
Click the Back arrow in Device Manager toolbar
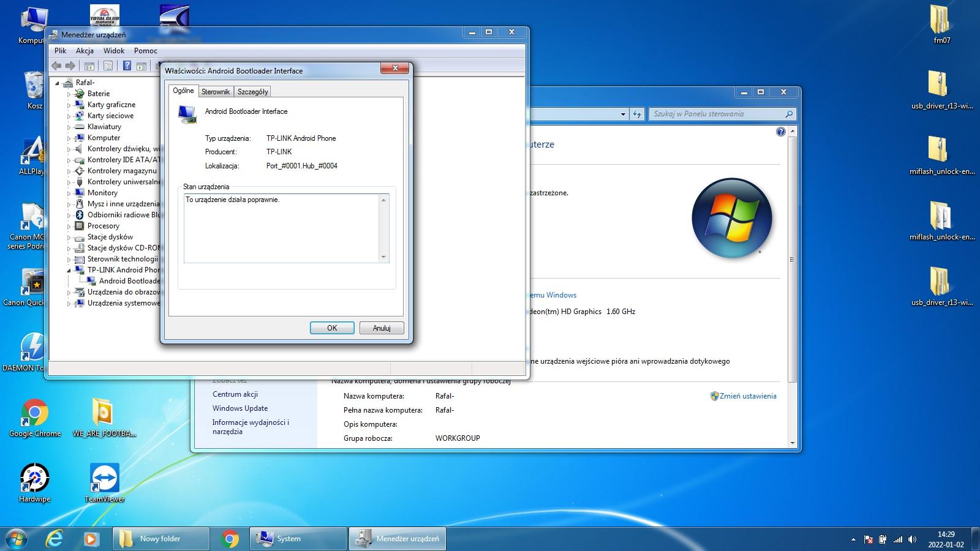[x=57, y=66]
